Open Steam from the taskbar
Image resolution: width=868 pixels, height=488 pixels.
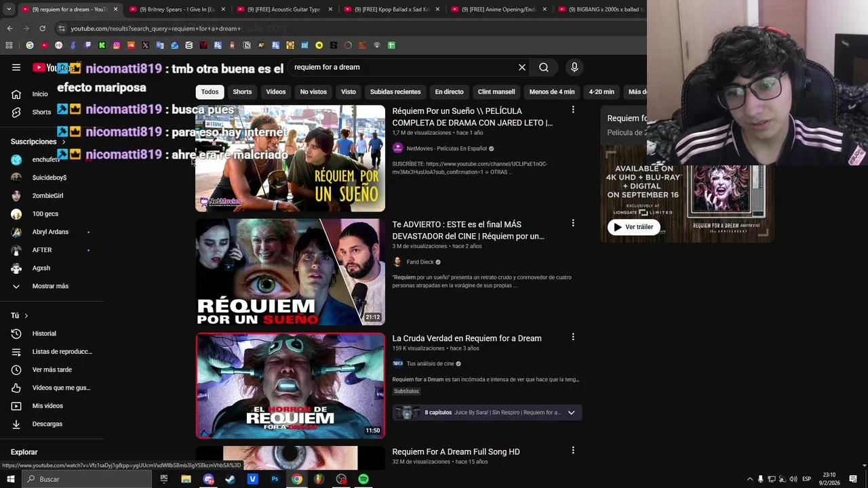coord(230,479)
